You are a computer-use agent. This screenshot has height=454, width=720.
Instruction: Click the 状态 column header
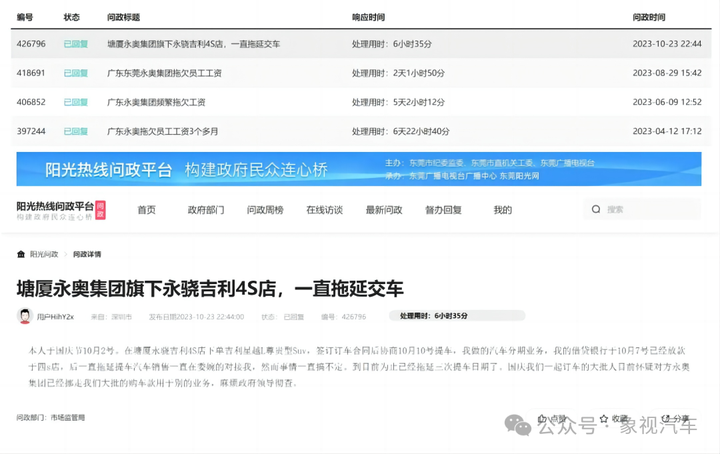(72, 17)
